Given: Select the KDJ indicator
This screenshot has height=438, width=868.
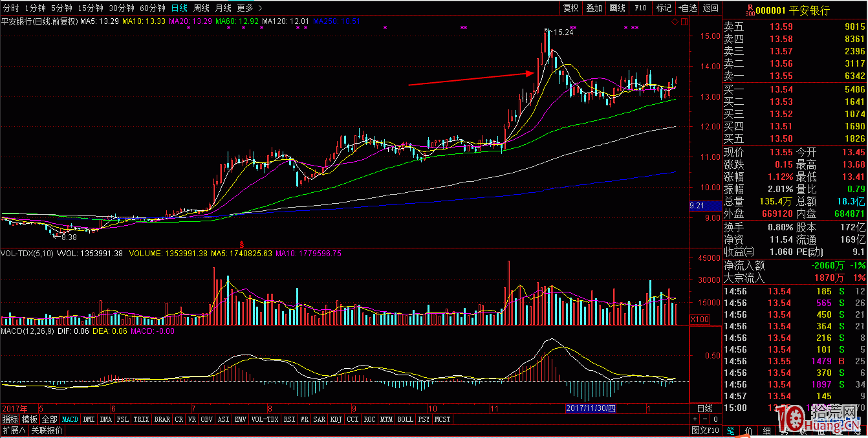Looking at the screenshot, I should point(336,419).
